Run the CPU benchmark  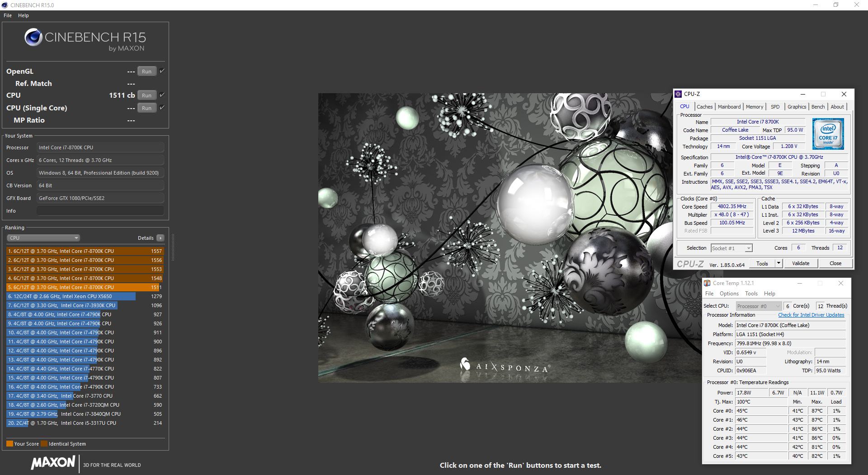click(147, 95)
